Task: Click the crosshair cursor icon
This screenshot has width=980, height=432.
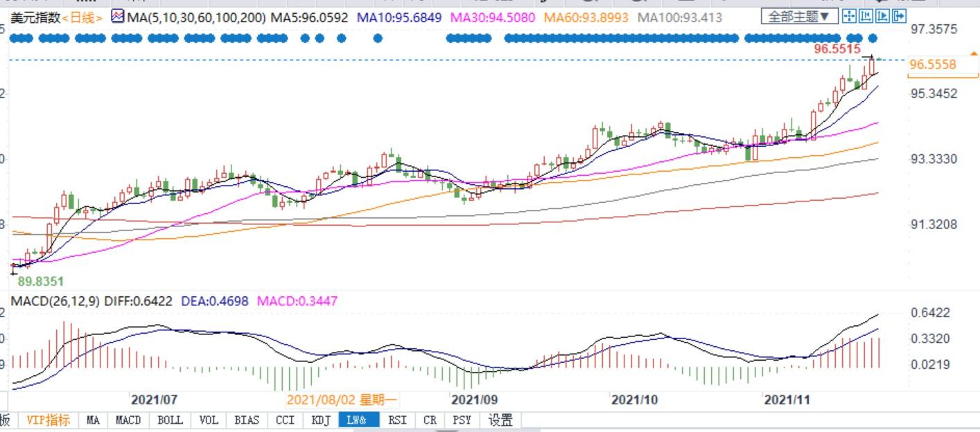Action: click(x=849, y=16)
